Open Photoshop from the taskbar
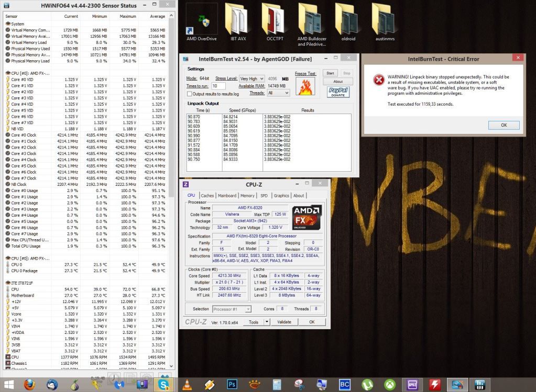 pos(232,385)
